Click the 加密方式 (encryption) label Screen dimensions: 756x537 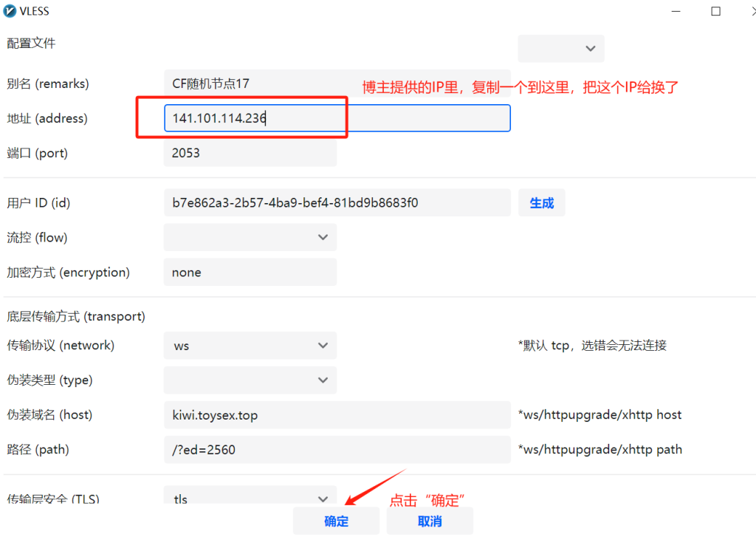[69, 272]
